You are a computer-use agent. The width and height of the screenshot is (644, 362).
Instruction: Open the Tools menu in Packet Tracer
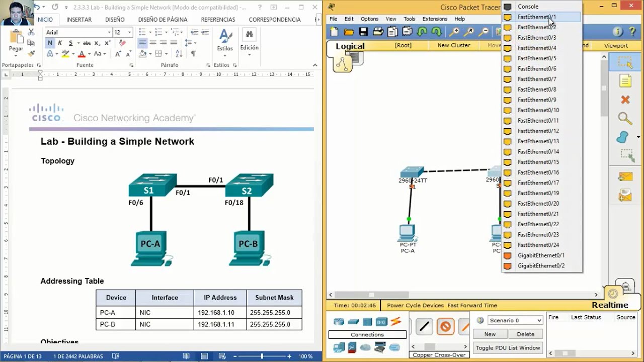[x=410, y=19]
